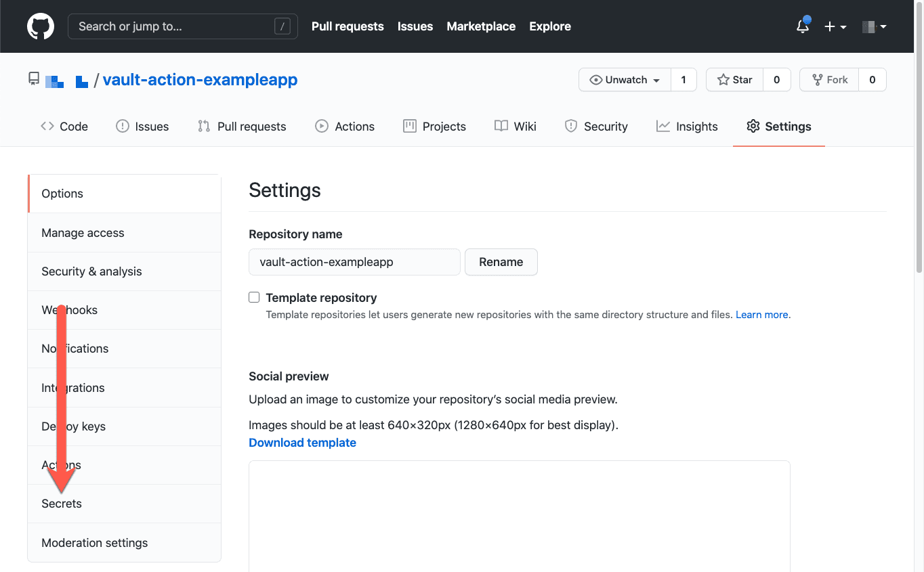
Task: View the forks count next to Fork
Action: click(x=873, y=80)
